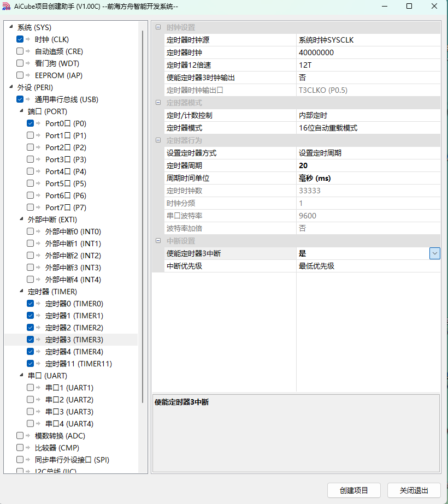Toggle the Port0口 (P0) checkbox
The image size is (448, 504).
pos(30,123)
